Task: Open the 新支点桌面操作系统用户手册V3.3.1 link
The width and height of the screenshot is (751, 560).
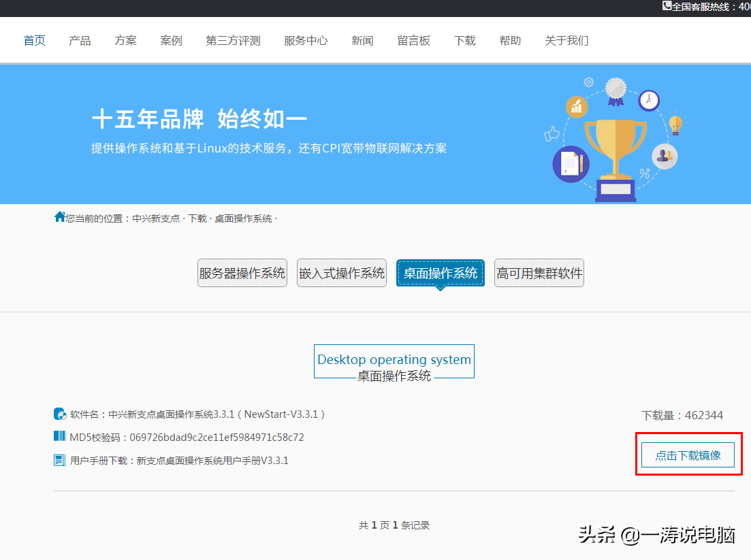Action: (212, 461)
